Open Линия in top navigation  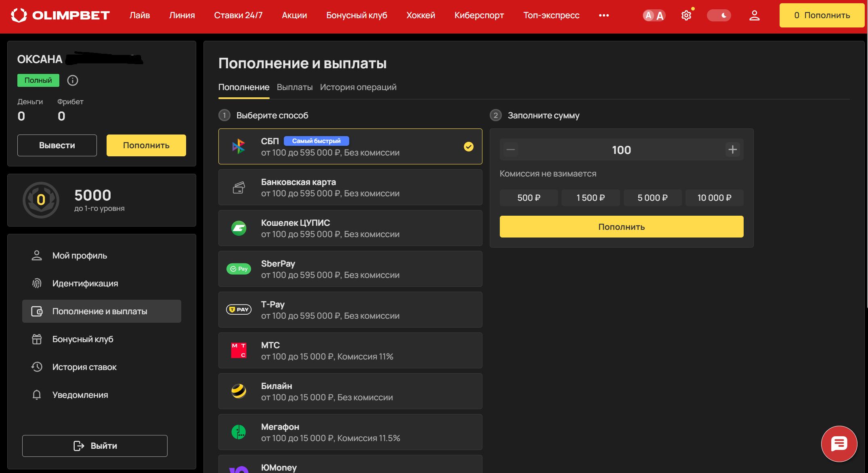pos(182,15)
